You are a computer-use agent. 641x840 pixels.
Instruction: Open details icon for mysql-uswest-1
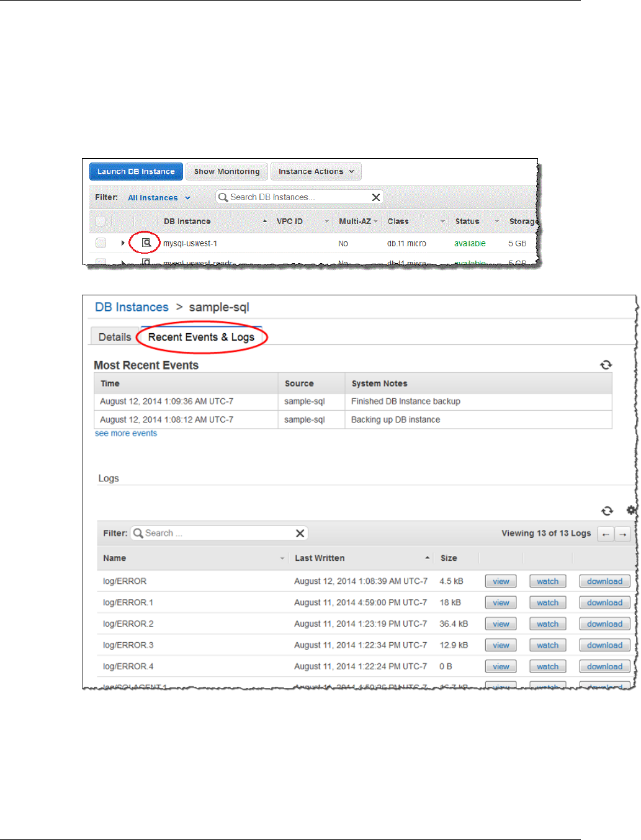tap(146, 243)
